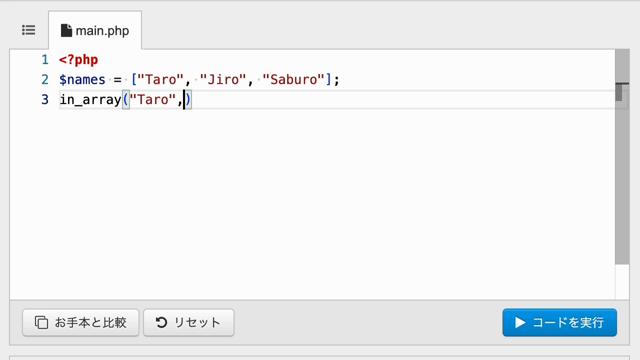Click the reset arrow icon
The image size is (640, 360).
click(161, 322)
